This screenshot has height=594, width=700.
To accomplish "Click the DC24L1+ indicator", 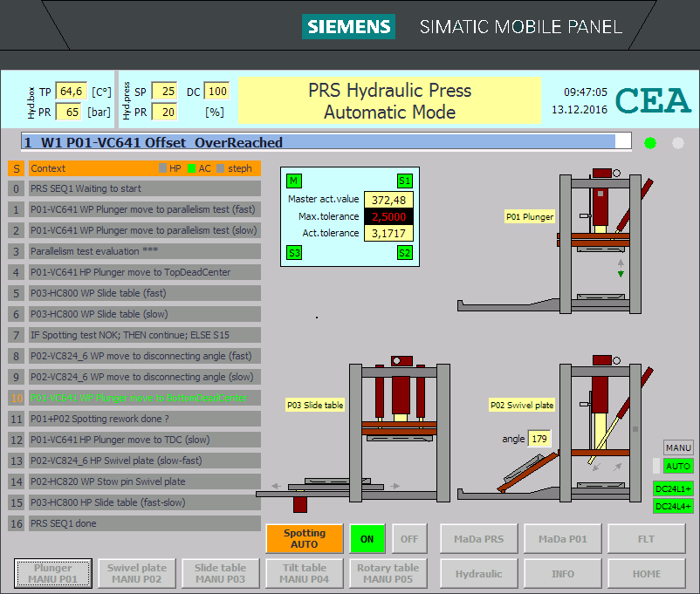I will 673,488.
